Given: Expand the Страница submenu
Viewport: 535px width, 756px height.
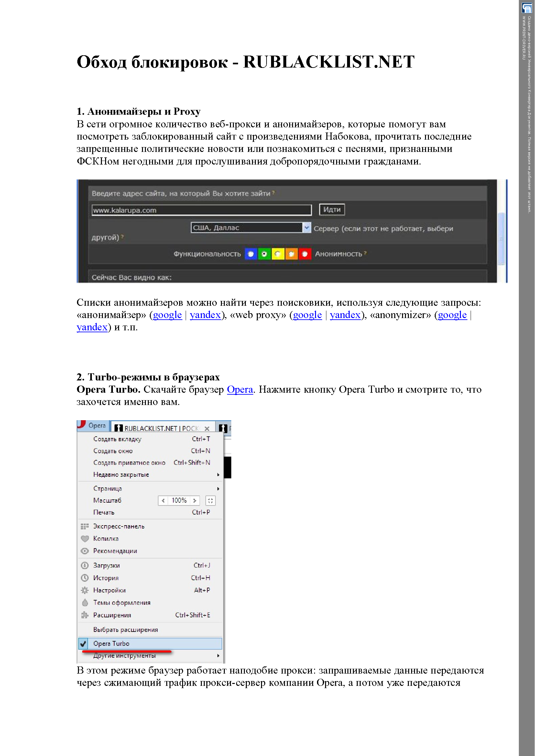Looking at the screenshot, I should (150, 489).
